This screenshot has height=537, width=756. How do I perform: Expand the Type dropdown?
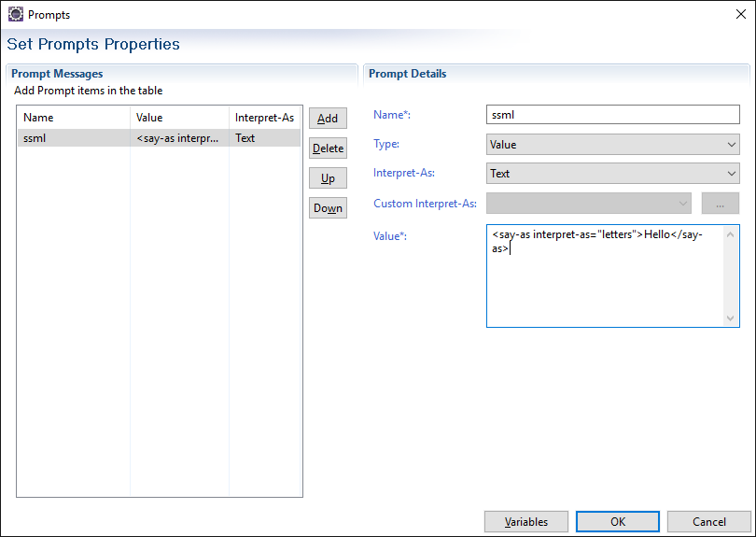(612, 145)
